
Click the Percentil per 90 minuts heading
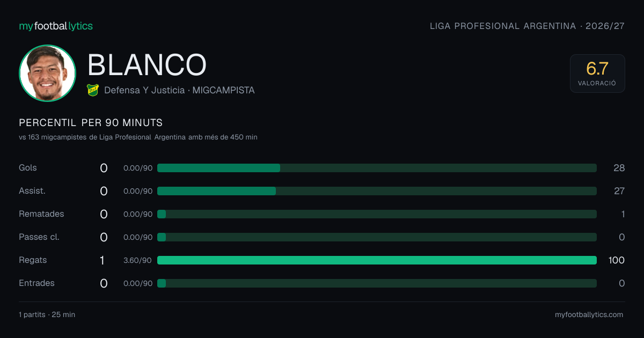(x=91, y=123)
